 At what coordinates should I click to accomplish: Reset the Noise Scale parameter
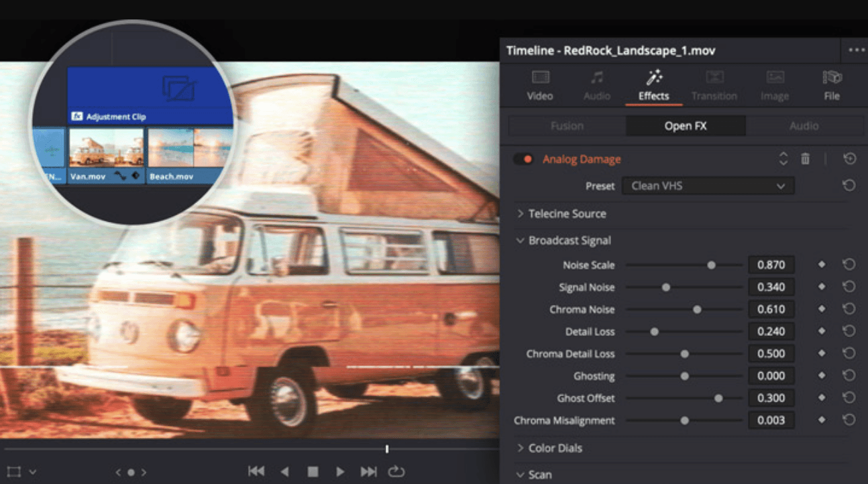coord(849,265)
